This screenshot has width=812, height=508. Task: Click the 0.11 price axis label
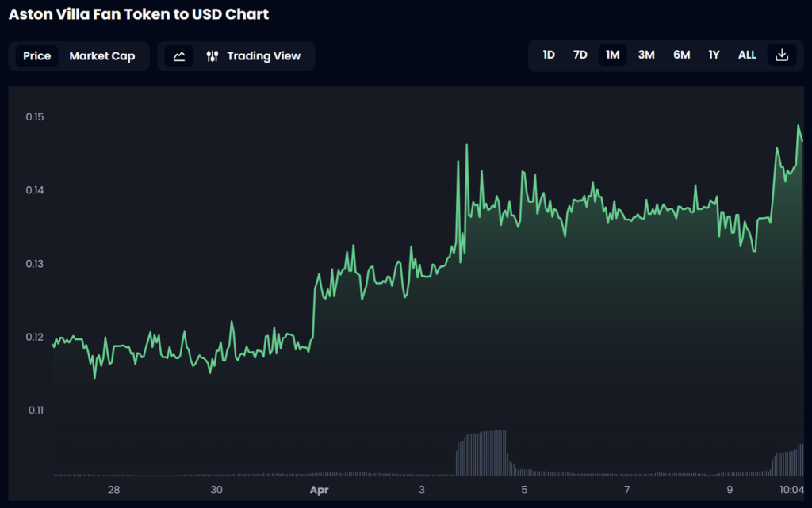click(34, 410)
